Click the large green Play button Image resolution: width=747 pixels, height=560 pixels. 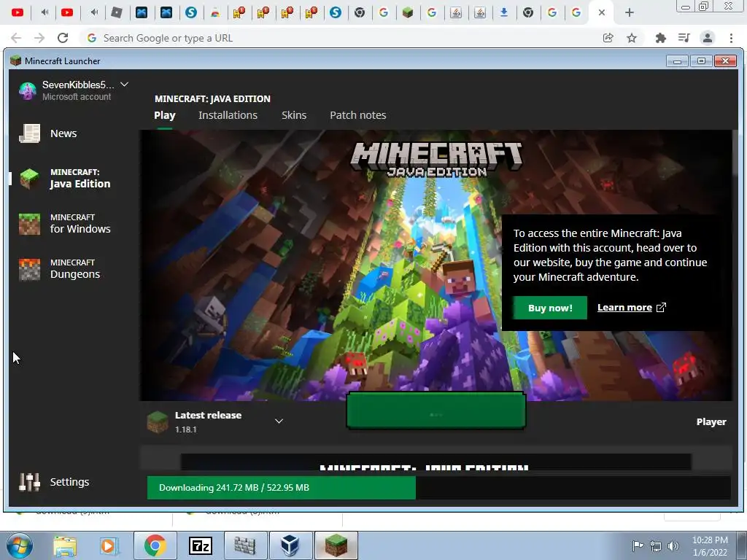[x=436, y=411]
